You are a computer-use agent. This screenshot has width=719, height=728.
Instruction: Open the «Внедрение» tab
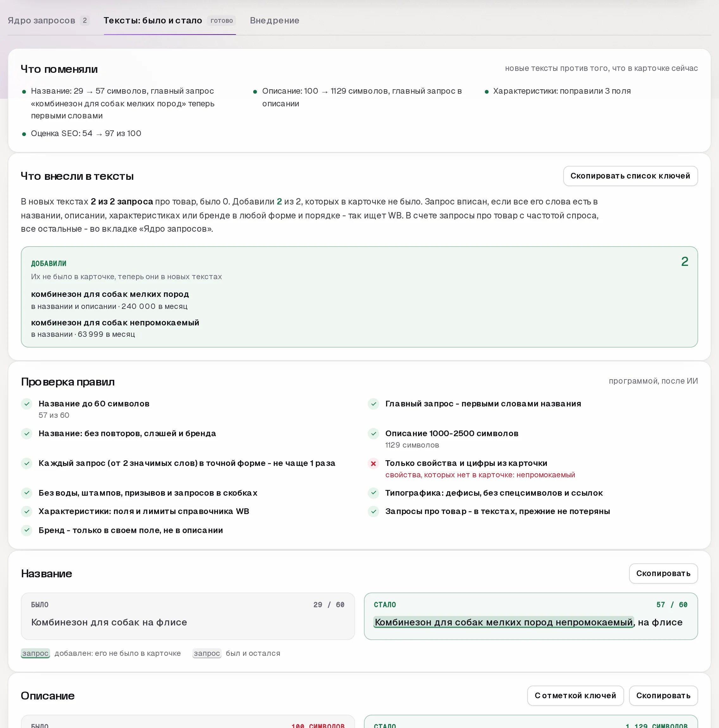click(x=274, y=20)
